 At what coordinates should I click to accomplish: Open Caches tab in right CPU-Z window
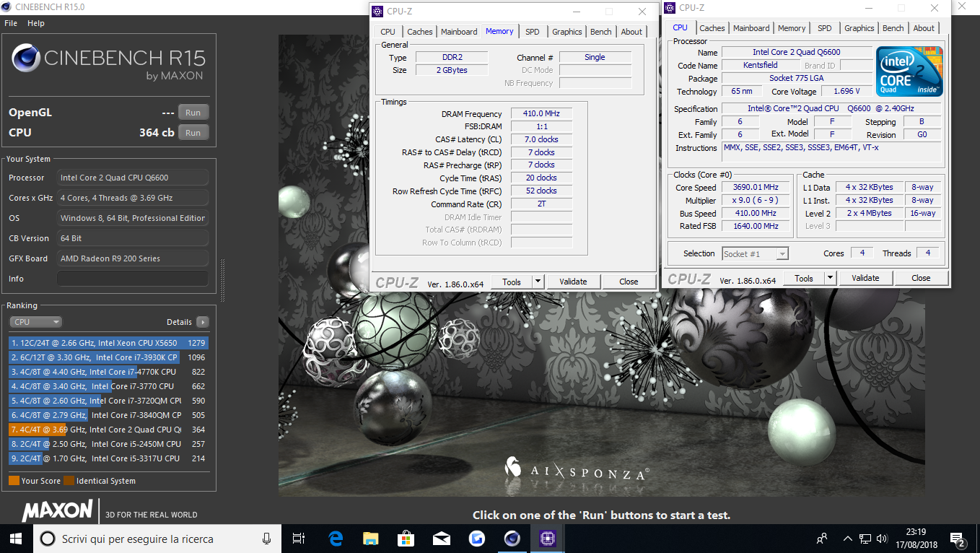click(712, 28)
